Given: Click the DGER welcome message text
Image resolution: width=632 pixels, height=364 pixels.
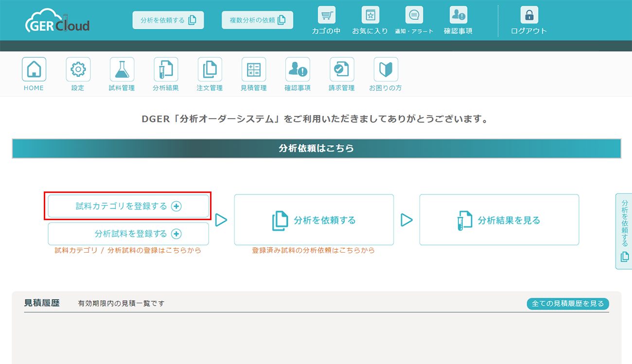Looking at the screenshot, I should click(x=315, y=119).
